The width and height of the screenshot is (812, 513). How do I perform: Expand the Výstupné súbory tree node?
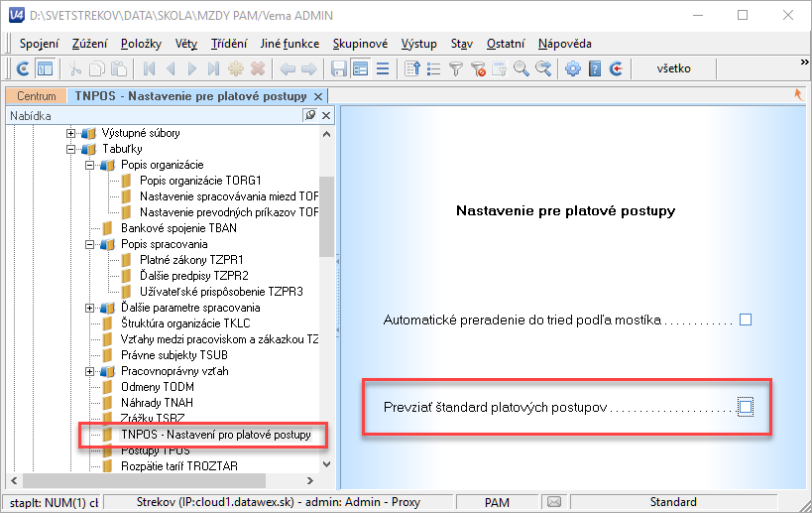(x=70, y=133)
